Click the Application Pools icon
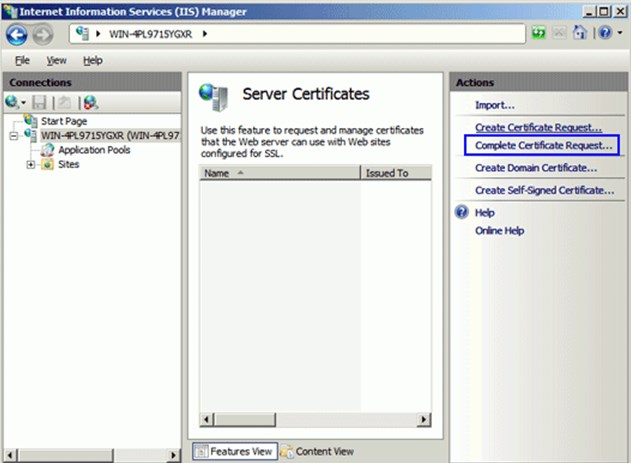Image resolution: width=631 pixels, height=463 pixels. 47,150
